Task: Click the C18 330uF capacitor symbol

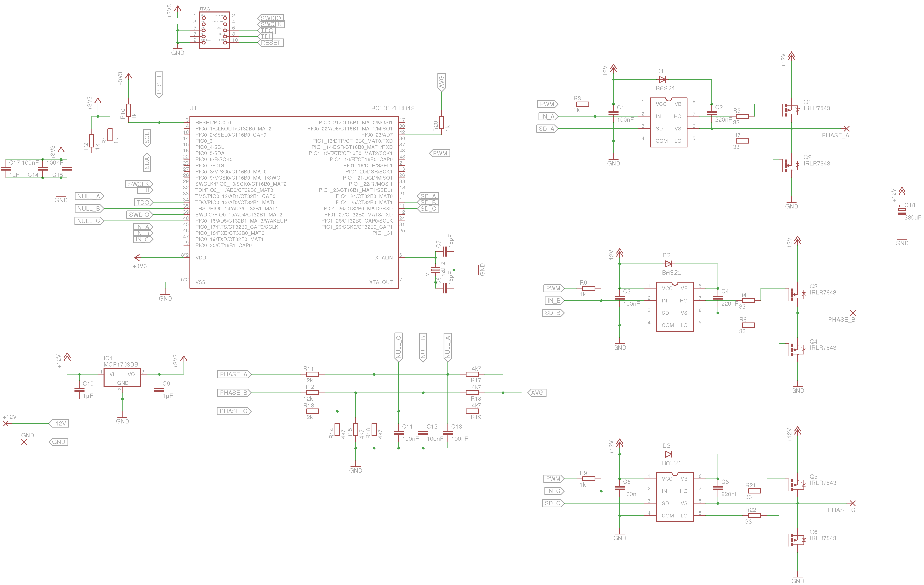Action: pyautogui.click(x=902, y=212)
